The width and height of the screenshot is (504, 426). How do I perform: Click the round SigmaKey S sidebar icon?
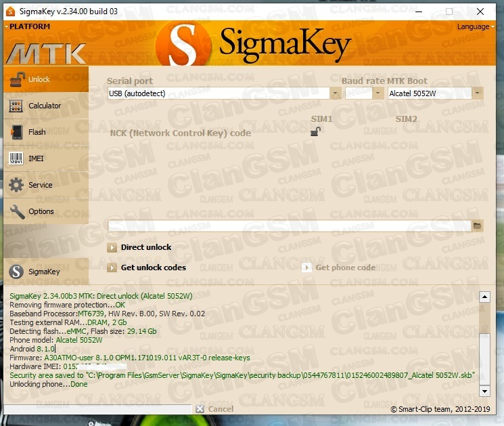click(16, 272)
